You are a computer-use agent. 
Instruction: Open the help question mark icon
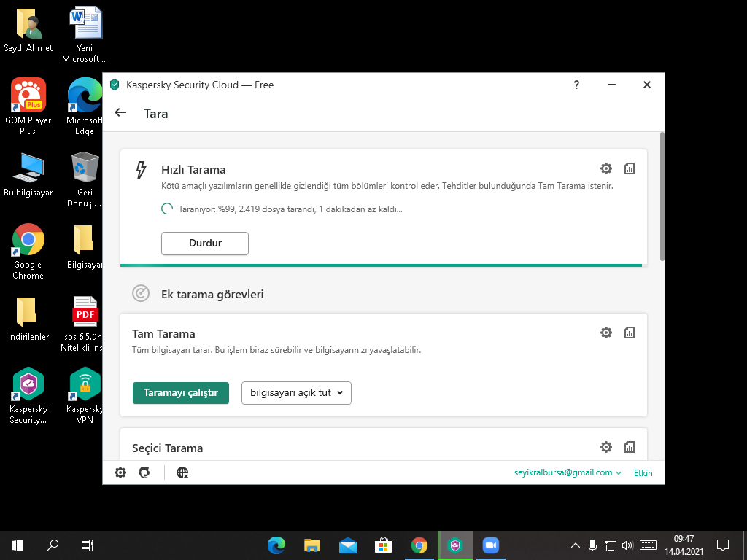coord(576,85)
